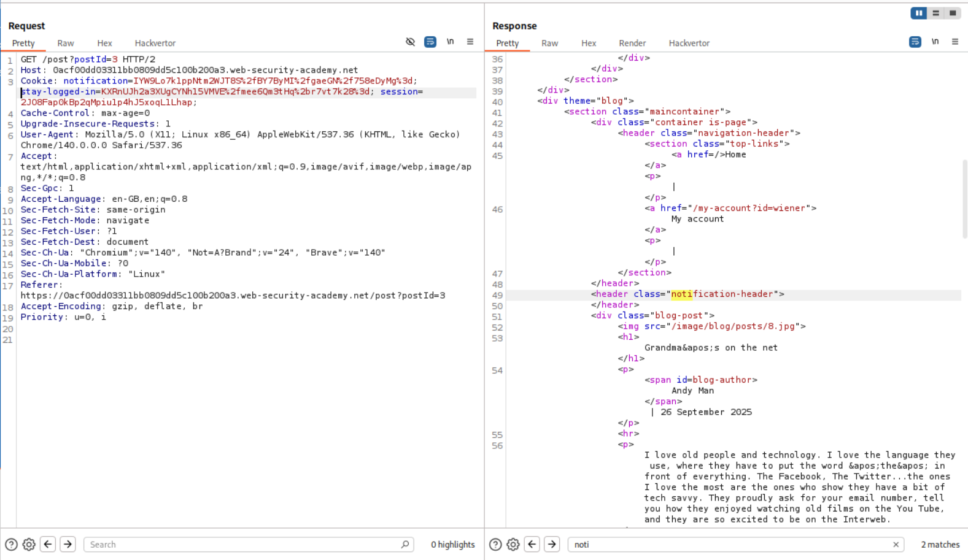Toggle word wrap icon in Request panel
This screenshot has height=560, width=968.
point(430,42)
